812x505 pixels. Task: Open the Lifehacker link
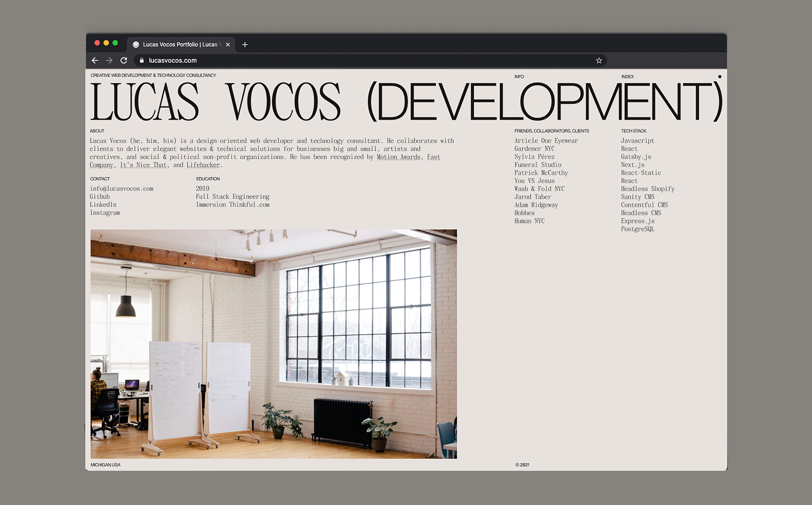pyautogui.click(x=203, y=165)
